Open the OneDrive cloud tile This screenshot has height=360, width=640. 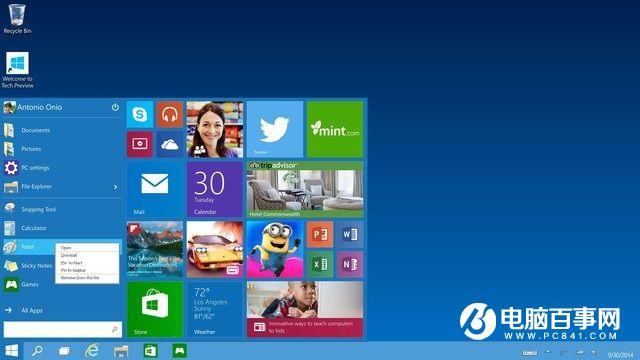(x=170, y=144)
